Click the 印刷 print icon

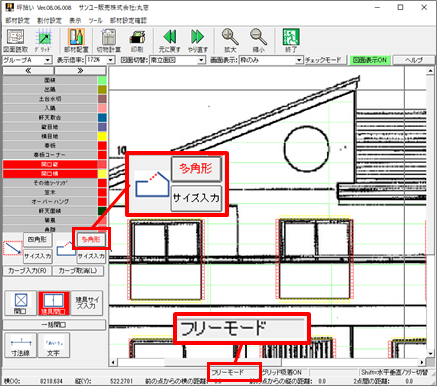click(x=137, y=37)
